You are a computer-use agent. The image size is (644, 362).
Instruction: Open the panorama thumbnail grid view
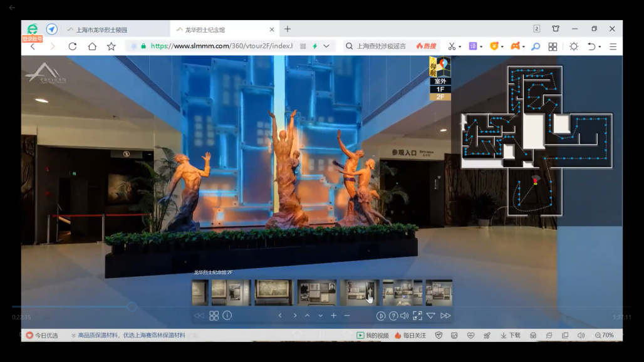[x=214, y=316]
